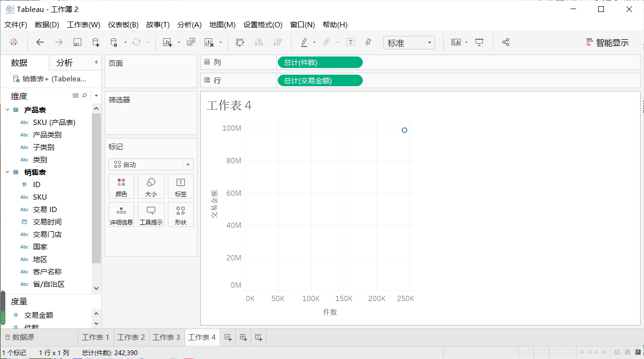Open the Shape card in Marks
Screen dimensions: 644x359
click(181, 214)
